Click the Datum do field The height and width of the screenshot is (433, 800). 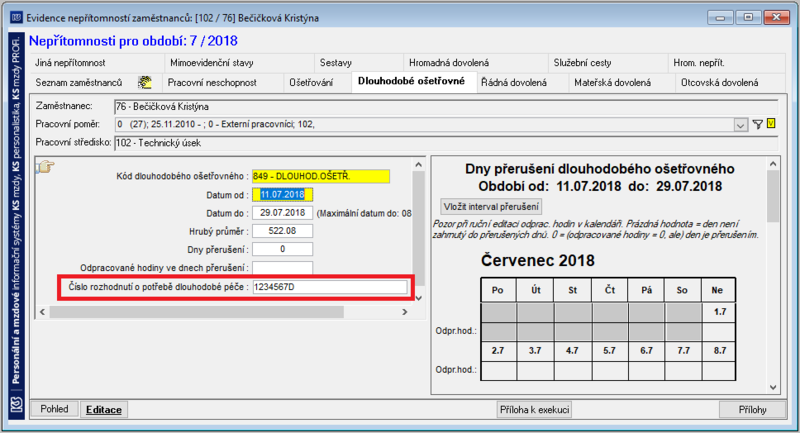[x=282, y=213]
